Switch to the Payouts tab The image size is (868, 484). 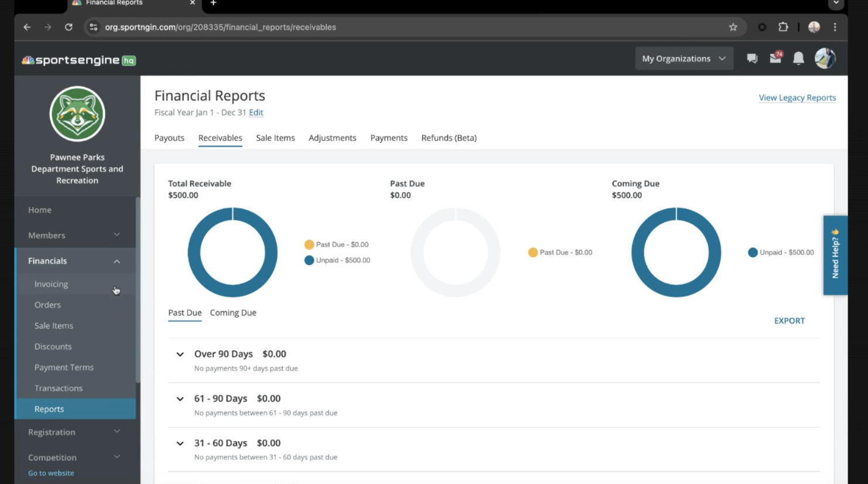[x=169, y=138]
